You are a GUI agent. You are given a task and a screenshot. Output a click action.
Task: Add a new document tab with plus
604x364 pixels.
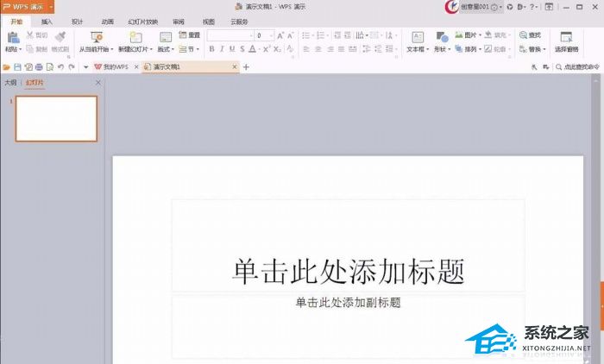point(246,67)
